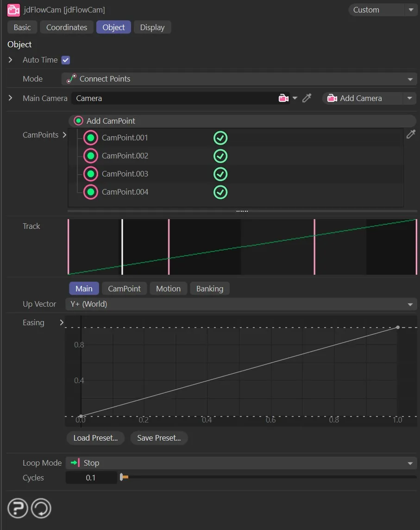
Task: Toggle the CamPoint.002 enabled checkmark
Action: pos(220,156)
